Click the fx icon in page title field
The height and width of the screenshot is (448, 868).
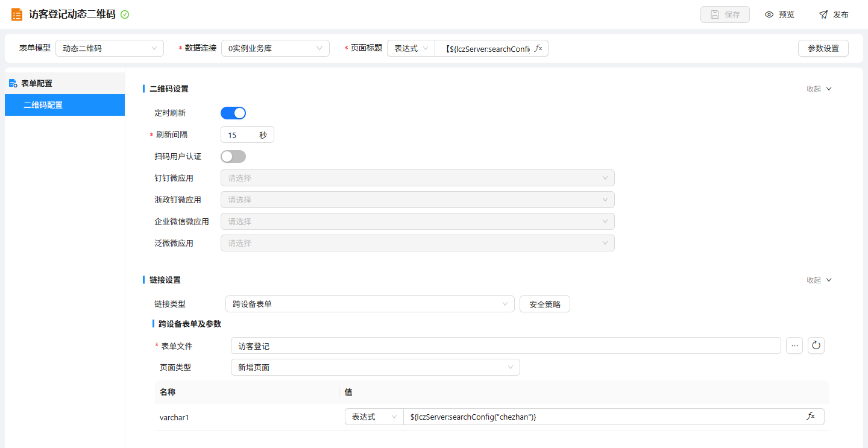click(x=539, y=48)
